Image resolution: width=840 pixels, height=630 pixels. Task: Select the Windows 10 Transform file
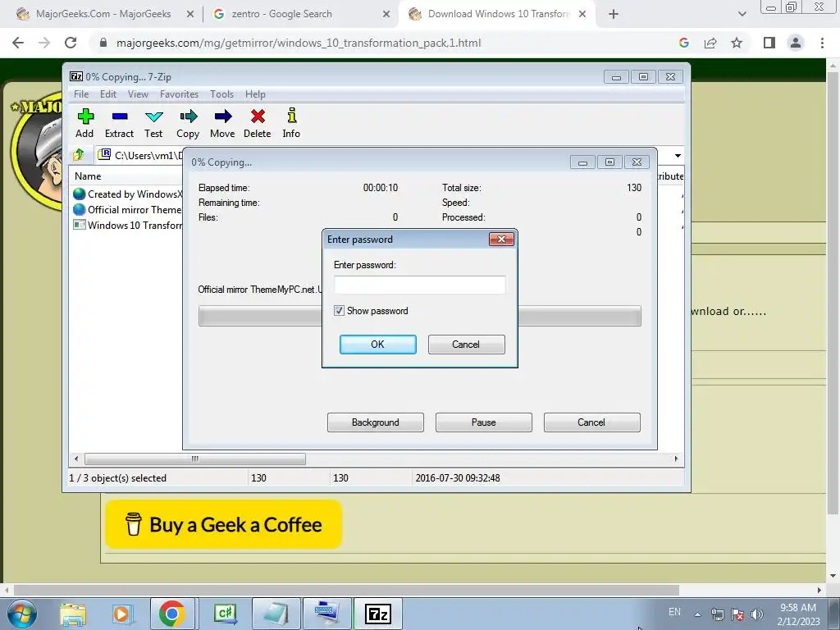(x=127, y=225)
